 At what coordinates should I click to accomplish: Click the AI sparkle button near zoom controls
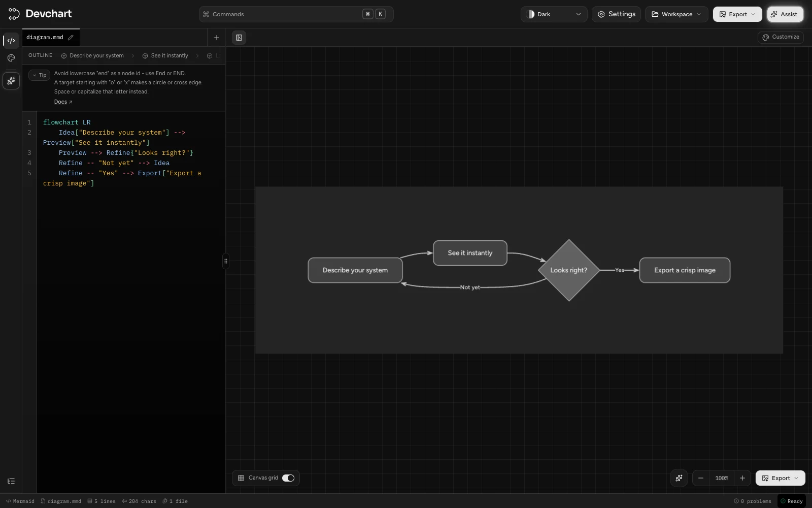point(679,478)
